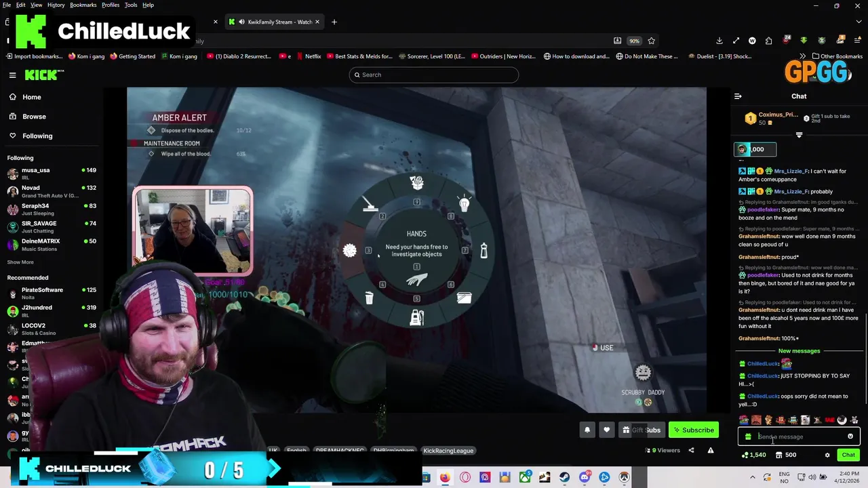
Task: Click New messages indicator in chat
Action: pos(799,350)
